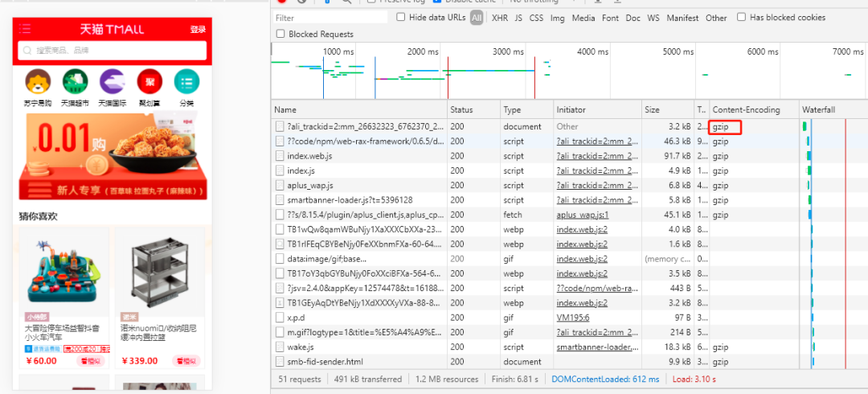Screen dimensions: 868x394
Task: Select the index.web.js file icon row
Action: point(360,156)
